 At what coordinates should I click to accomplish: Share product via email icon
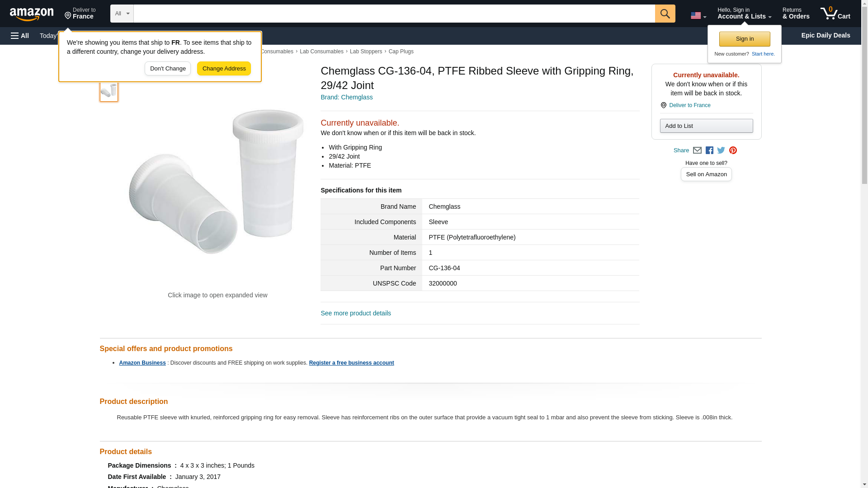tap(697, 150)
